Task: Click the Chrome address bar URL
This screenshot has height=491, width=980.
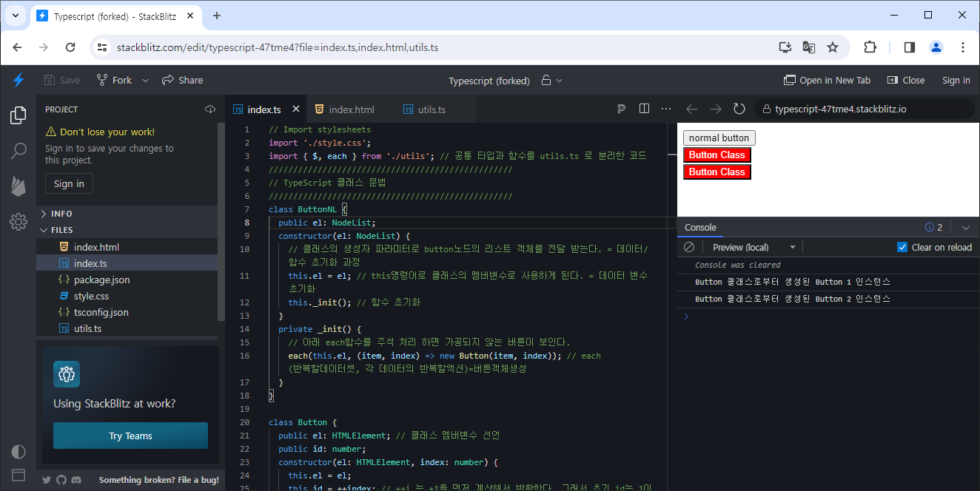Action: pyautogui.click(x=278, y=47)
